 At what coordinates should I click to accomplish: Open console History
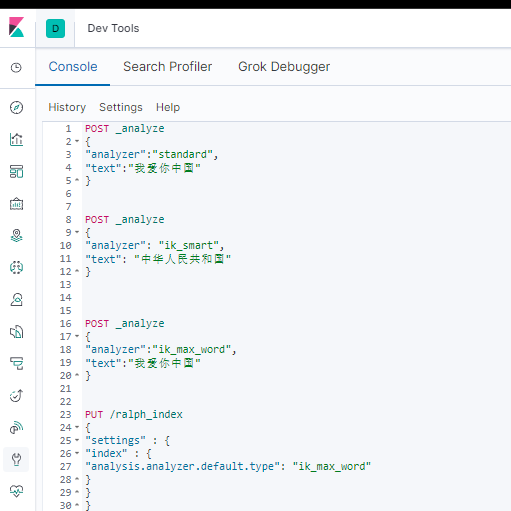67,107
